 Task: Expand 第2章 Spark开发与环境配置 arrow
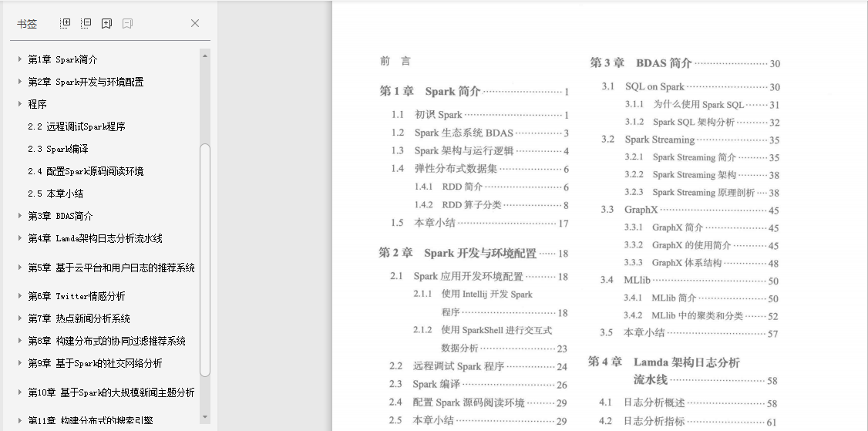tap(19, 82)
